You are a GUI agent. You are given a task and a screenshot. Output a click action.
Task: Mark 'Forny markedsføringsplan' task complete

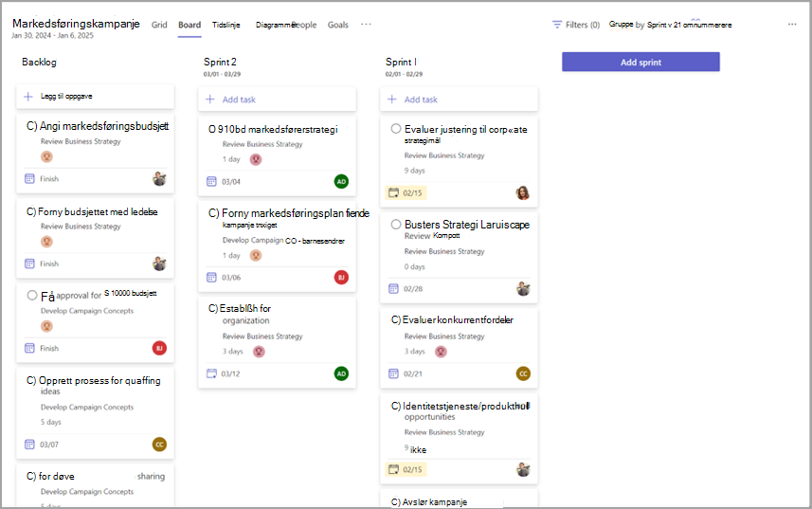click(x=213, y=213)
